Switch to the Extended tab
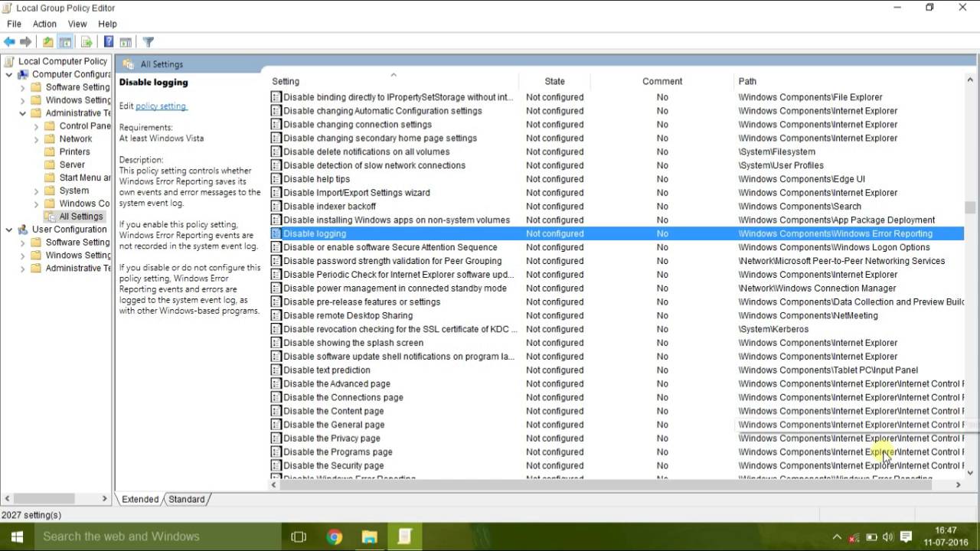This screenshot has width=980, height=551. [x=140, y=499]
